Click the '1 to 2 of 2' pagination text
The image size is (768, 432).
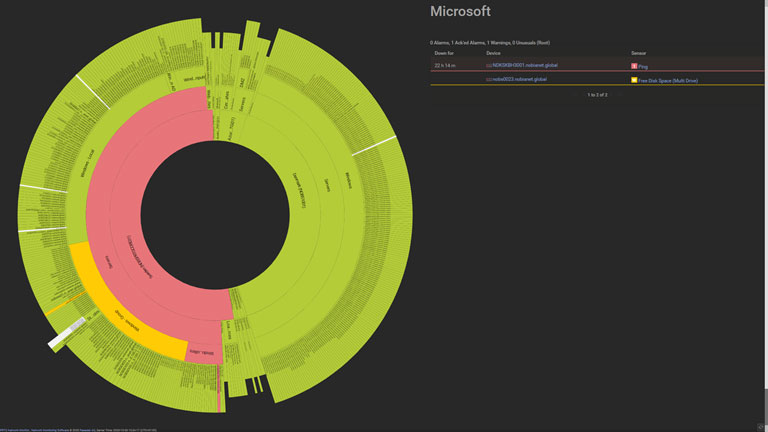pyautogui.click(x=597, y=94)
